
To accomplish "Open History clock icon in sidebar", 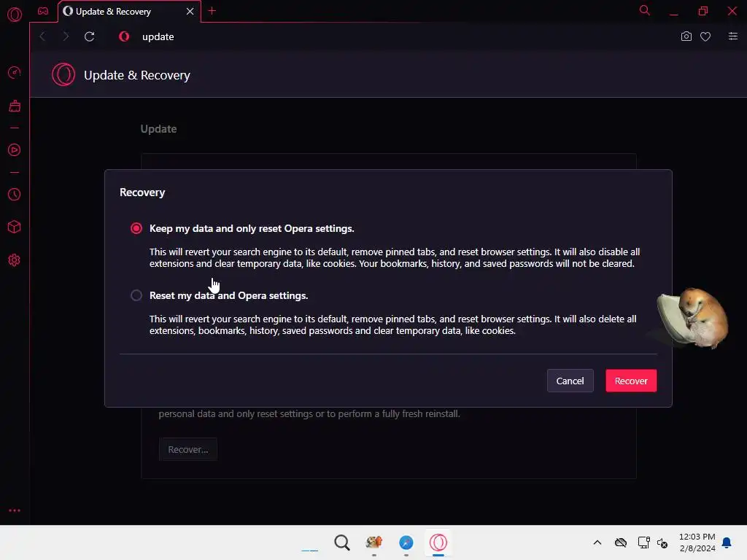I will 15,194.
